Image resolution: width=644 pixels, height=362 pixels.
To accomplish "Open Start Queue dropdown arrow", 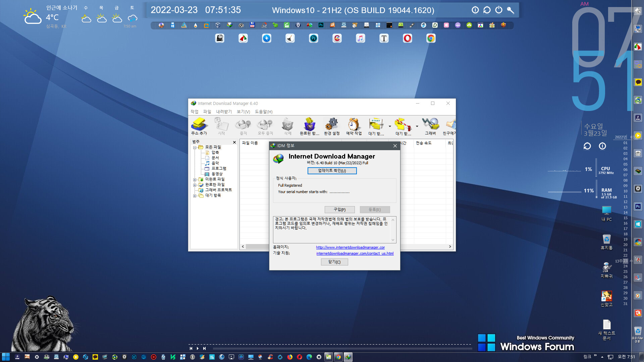I will [x=390, y=126].
